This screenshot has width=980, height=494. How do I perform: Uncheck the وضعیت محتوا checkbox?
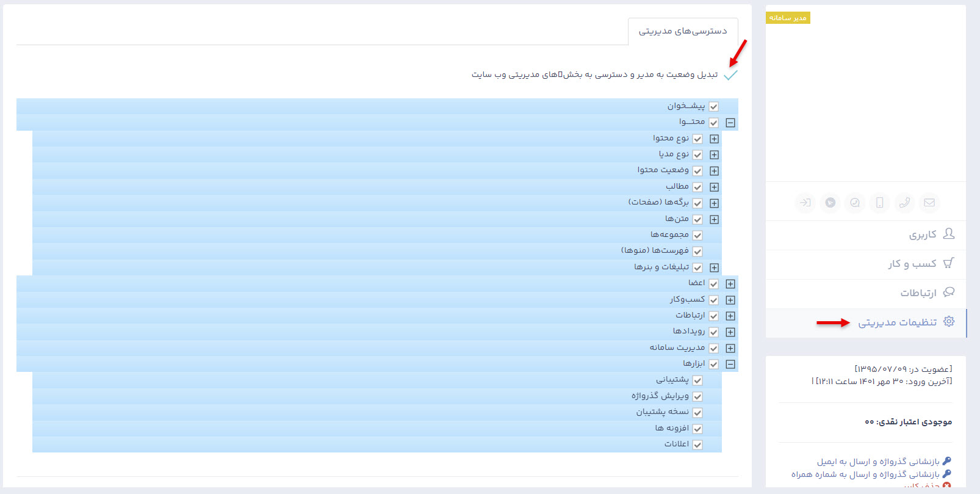coord(697,171)
